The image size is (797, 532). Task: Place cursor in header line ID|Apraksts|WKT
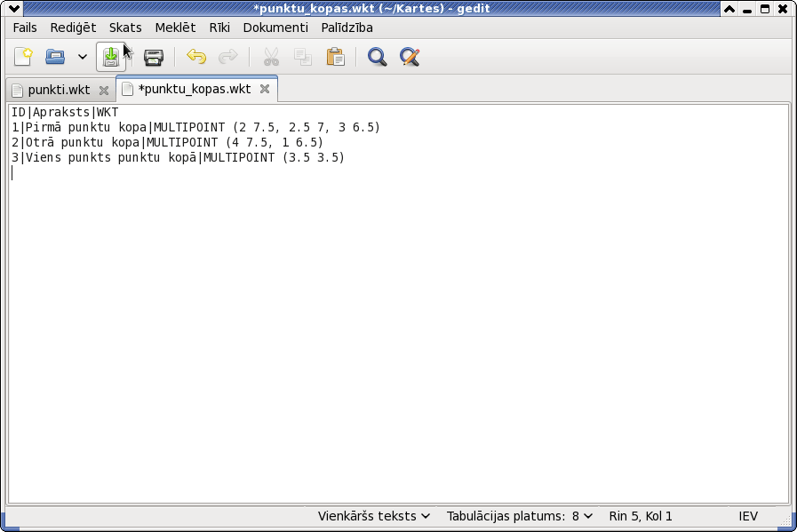pos(65,112)
